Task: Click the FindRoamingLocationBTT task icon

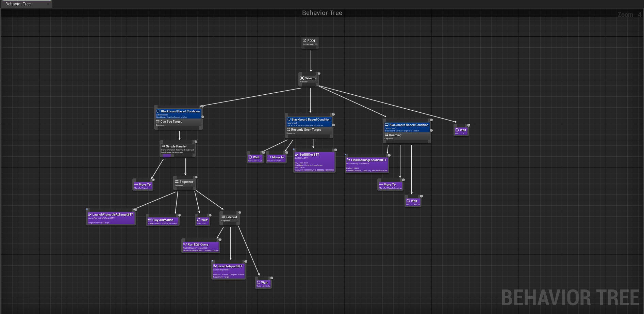Action: click(348, 160)
